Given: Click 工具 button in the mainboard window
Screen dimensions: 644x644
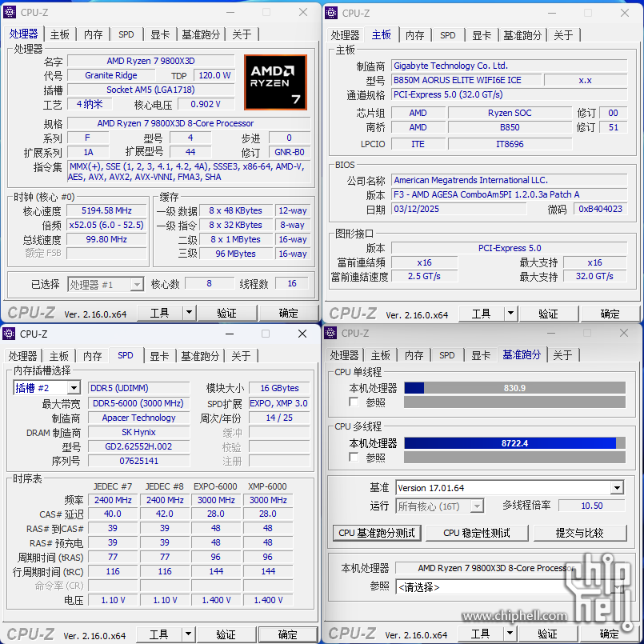Looking at the screenshot, I should click(x=482, y=314).
